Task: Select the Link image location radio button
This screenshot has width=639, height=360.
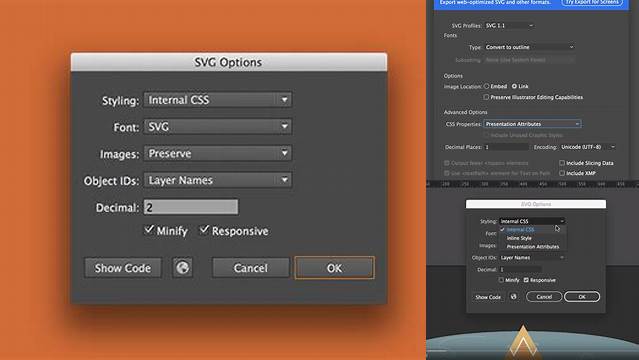Action: point(514,86)
